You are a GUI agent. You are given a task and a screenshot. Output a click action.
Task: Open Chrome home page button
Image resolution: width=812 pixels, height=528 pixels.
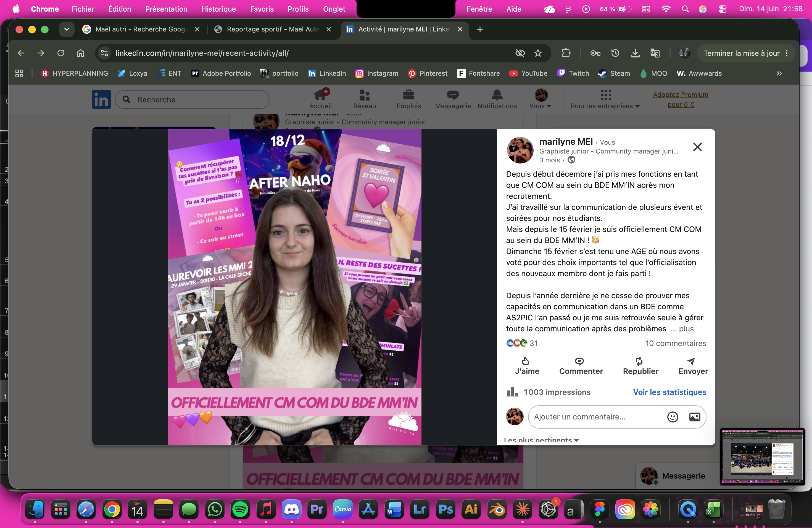tap(81, 53)
